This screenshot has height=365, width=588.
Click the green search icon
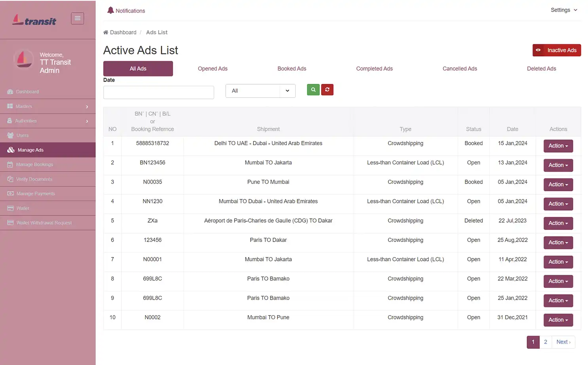[x=313, y=90]
